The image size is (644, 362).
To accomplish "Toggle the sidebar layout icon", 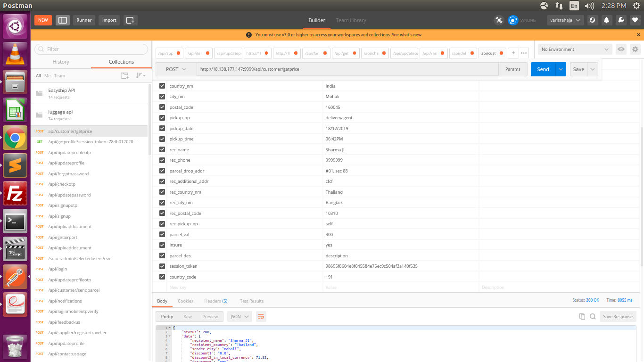I will pos(62,20).
